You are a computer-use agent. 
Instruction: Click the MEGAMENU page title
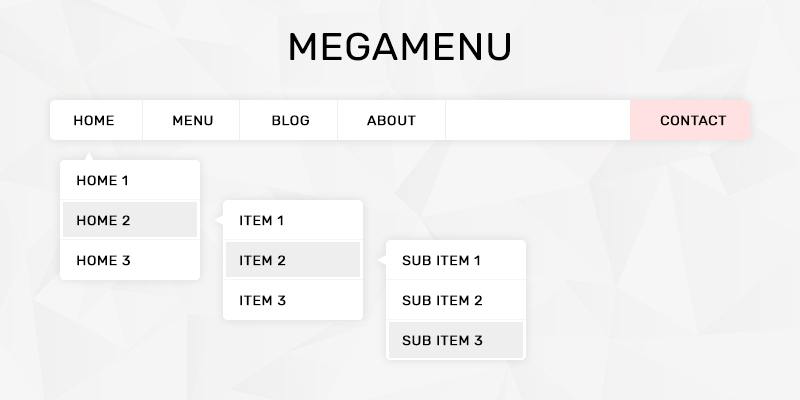click(400, 47)
